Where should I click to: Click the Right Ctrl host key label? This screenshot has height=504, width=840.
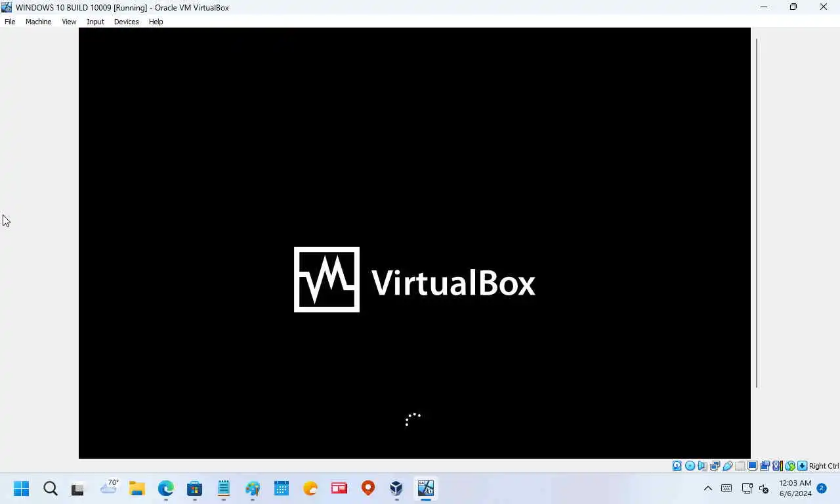point(824,466)
